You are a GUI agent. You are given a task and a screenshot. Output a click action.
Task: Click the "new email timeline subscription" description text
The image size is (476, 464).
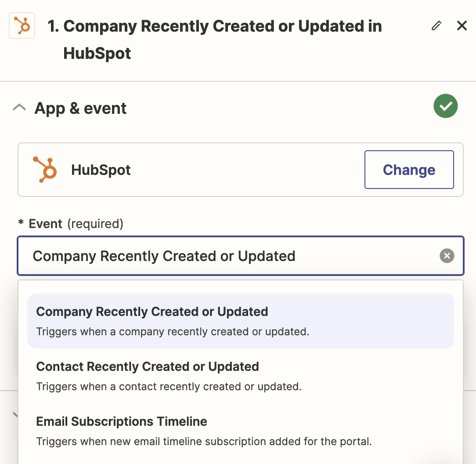tap(204, 441)
